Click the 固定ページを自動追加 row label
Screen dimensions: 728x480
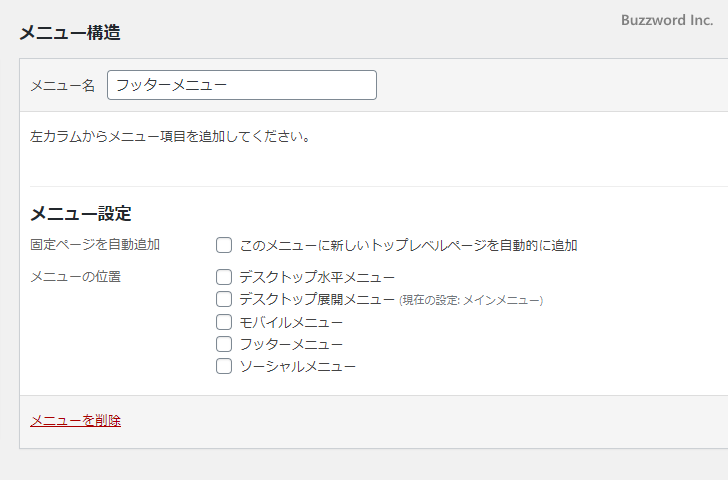click(95, 244)
